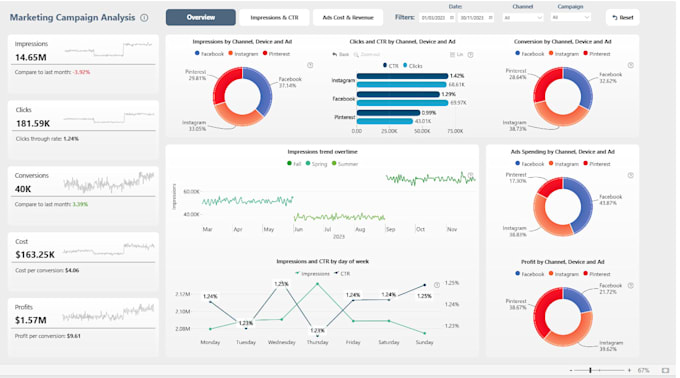Select the Facebook Clicks bar 69.97K
Image resolution: width=680 pixels, height=378 pixels.
402,103
